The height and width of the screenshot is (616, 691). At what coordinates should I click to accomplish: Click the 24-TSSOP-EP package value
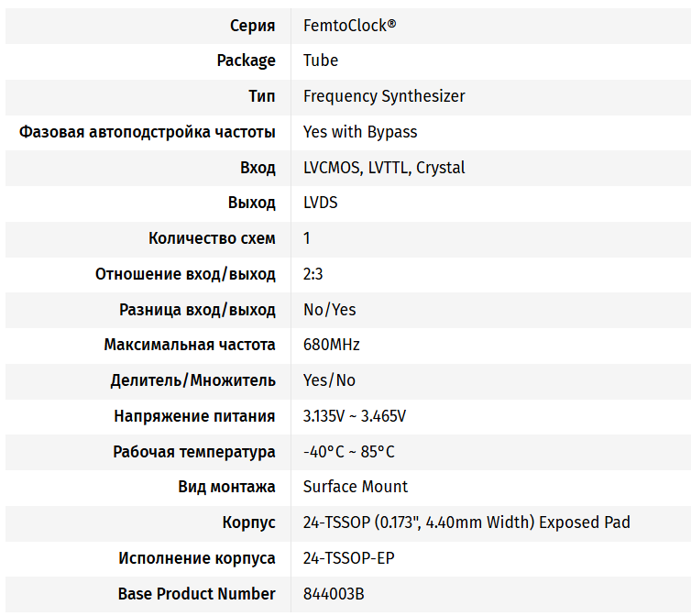[349, 558]
